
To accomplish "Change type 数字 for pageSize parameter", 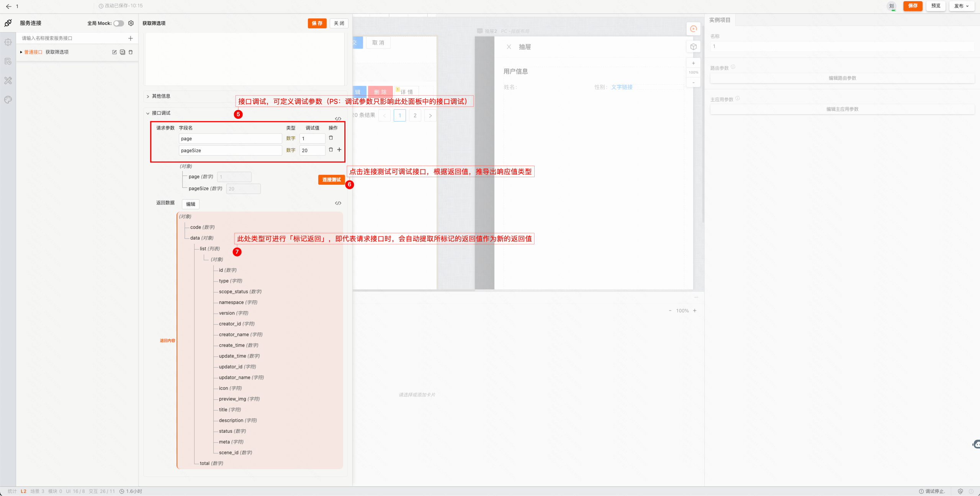I will 291,151.
